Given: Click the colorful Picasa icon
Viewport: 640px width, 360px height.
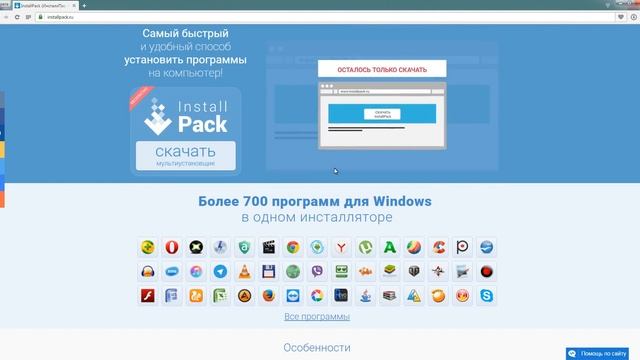Looking at the screenshot, I should pos(317,296).
